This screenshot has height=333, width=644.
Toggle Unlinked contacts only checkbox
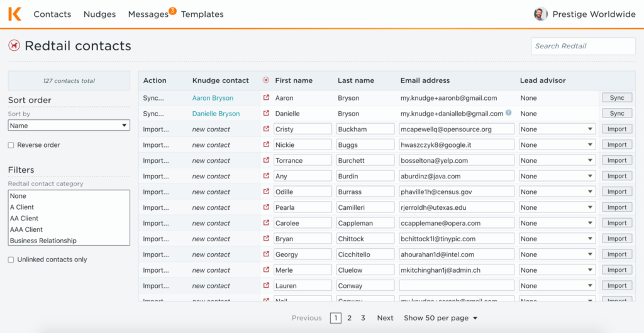11,259
